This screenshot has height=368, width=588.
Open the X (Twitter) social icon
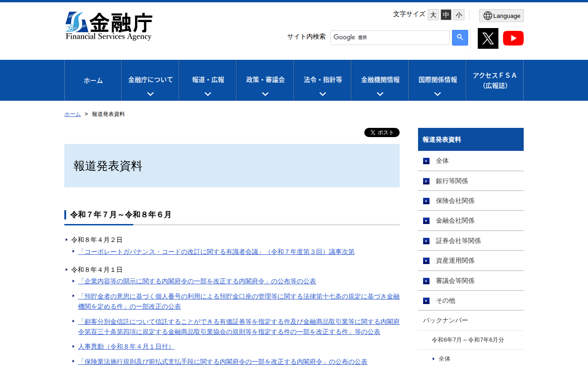tap(488, 38)
